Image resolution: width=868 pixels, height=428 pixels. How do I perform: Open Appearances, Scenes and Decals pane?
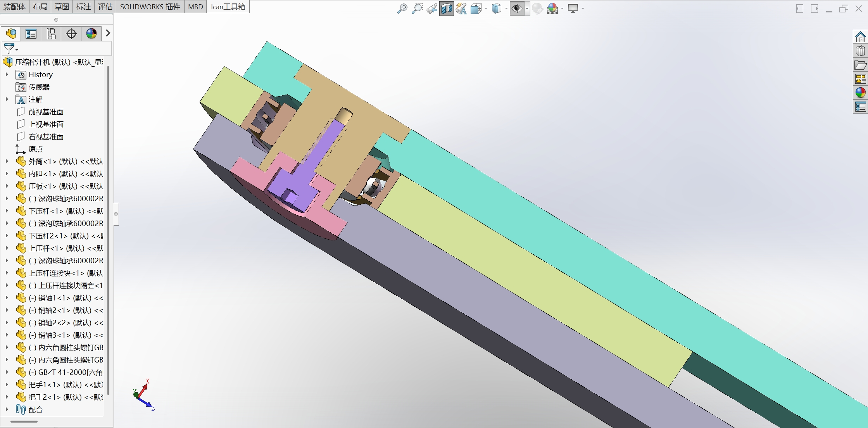(860, 93)
